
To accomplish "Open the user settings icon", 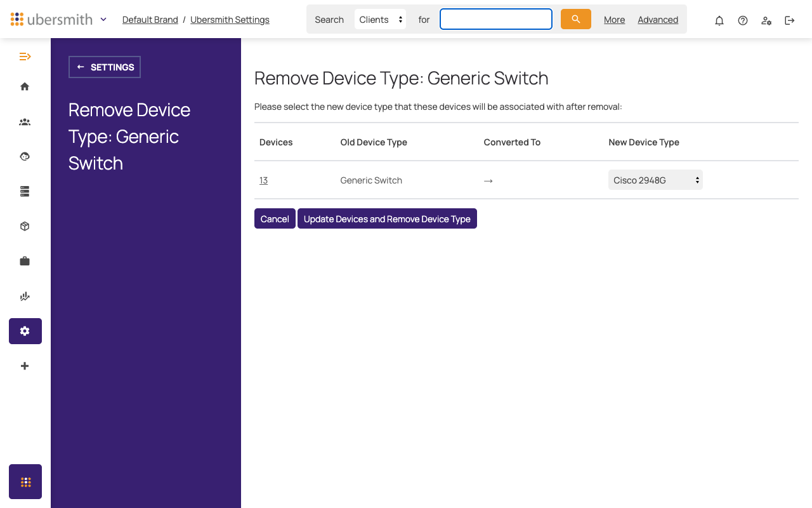I will click(x=766, y=20).
